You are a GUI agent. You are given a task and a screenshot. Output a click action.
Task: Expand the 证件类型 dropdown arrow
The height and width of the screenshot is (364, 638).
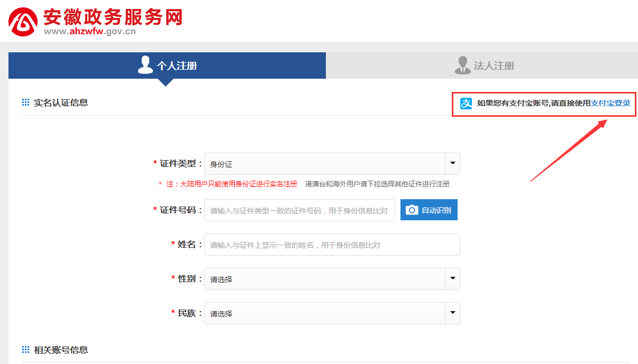[x=452, y=164]
